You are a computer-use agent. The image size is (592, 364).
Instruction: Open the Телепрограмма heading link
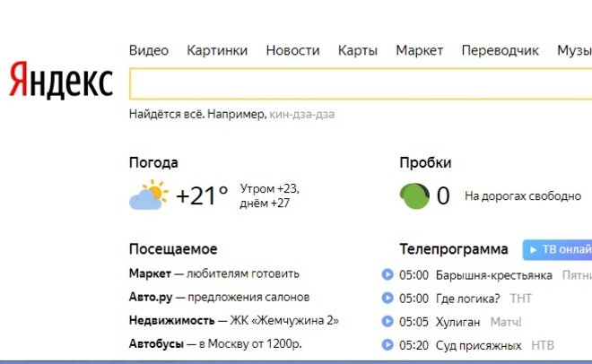coord(454,249)
